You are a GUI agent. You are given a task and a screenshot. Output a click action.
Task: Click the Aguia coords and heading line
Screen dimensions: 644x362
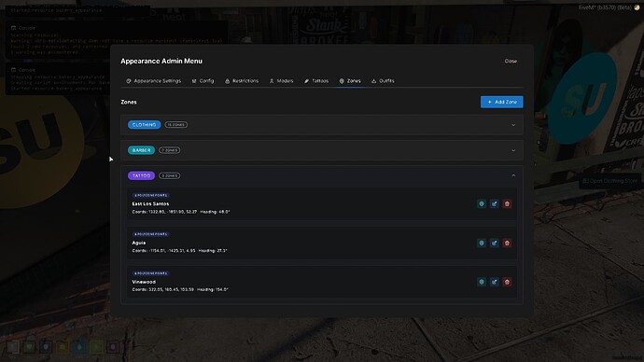179,250
